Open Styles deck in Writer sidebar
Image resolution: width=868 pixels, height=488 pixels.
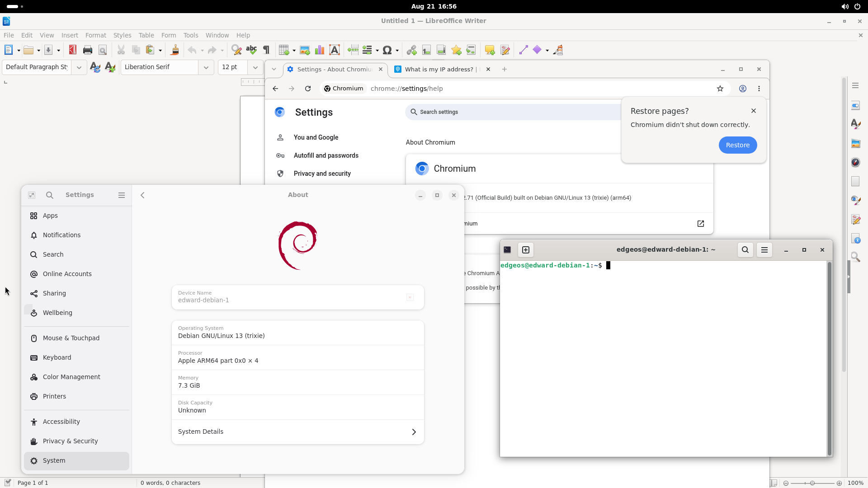855,124
